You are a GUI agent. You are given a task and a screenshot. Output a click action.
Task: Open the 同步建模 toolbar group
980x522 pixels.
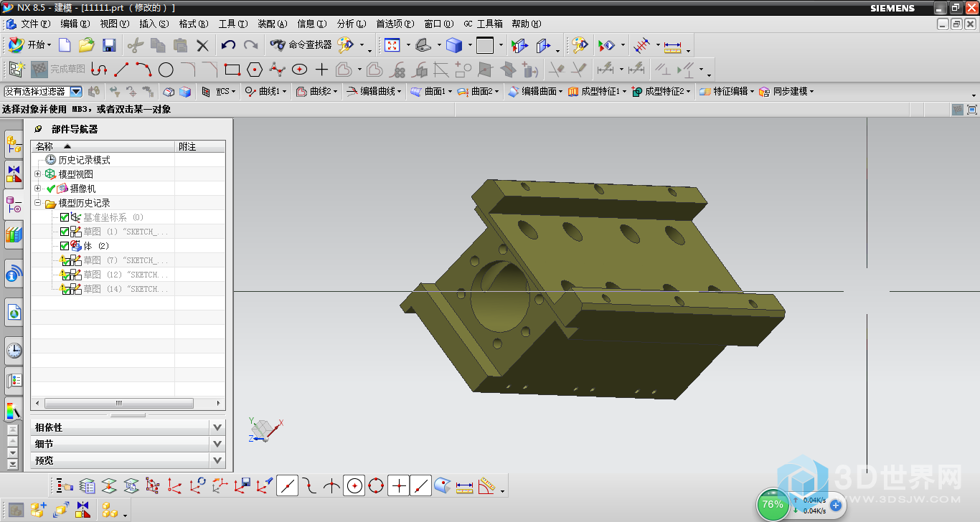(x=786, y=92)
